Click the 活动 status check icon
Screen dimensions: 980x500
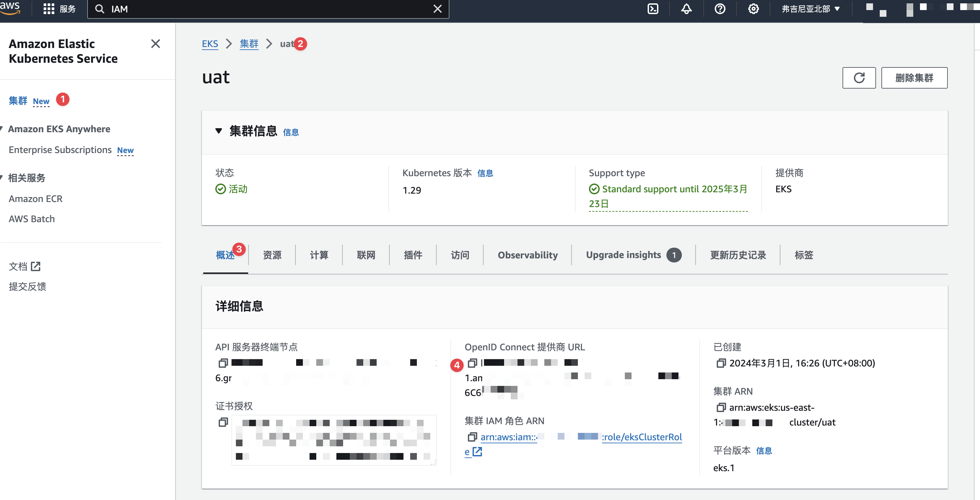[220, 189]
